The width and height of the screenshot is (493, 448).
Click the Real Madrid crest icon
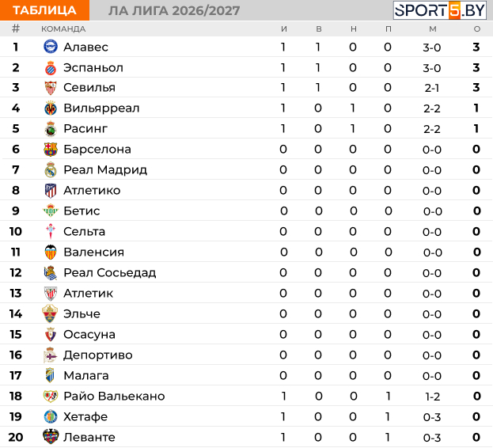tap(51, 169)
